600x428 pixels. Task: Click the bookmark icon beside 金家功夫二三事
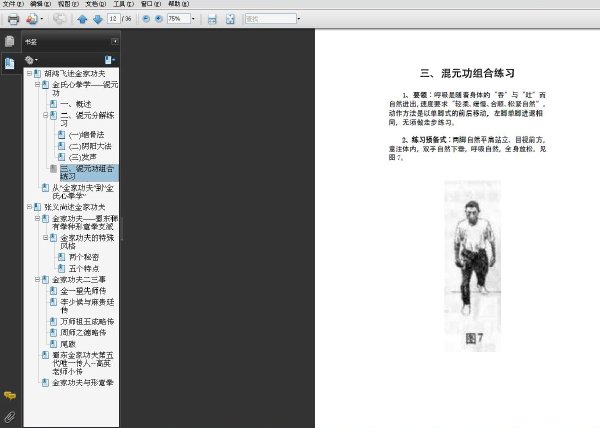(45, 280)
